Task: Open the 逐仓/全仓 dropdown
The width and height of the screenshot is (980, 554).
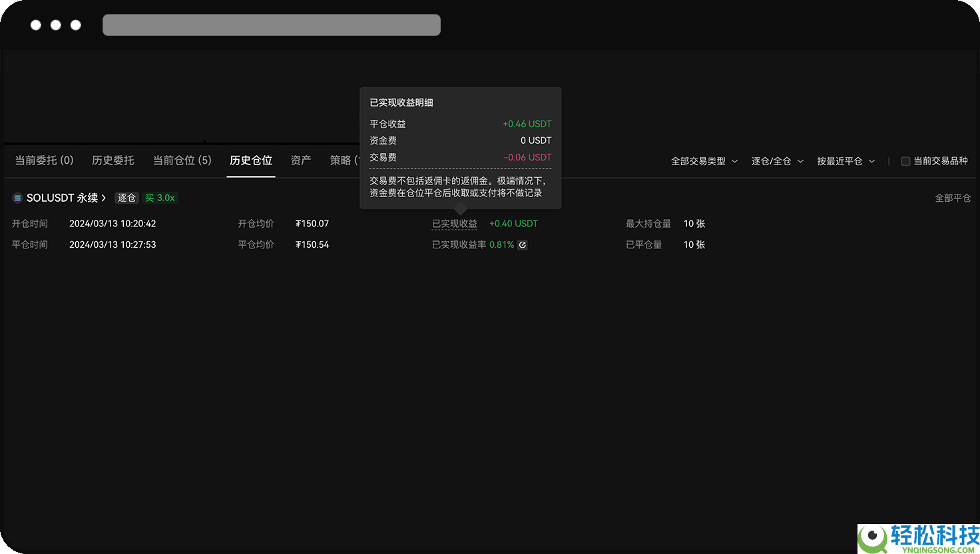Action: [x=778, y=161]
